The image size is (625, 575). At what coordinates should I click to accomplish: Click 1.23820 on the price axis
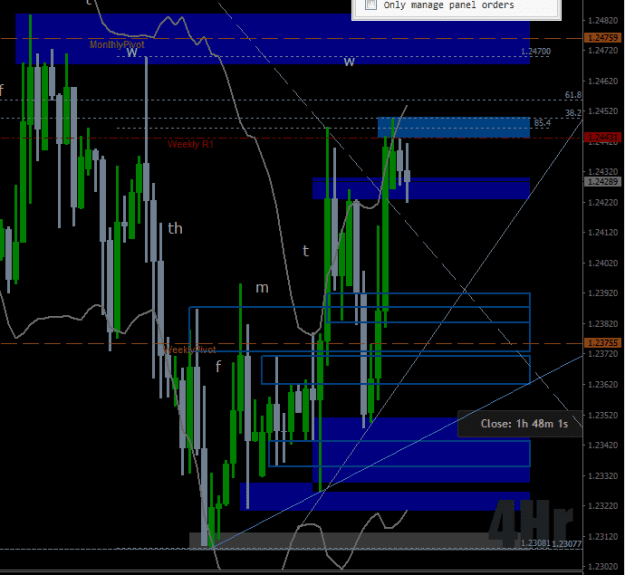[603, 324]
